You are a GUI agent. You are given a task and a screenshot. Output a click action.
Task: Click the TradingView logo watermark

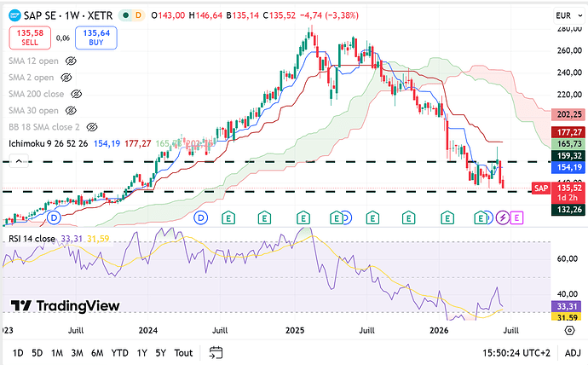65,305
